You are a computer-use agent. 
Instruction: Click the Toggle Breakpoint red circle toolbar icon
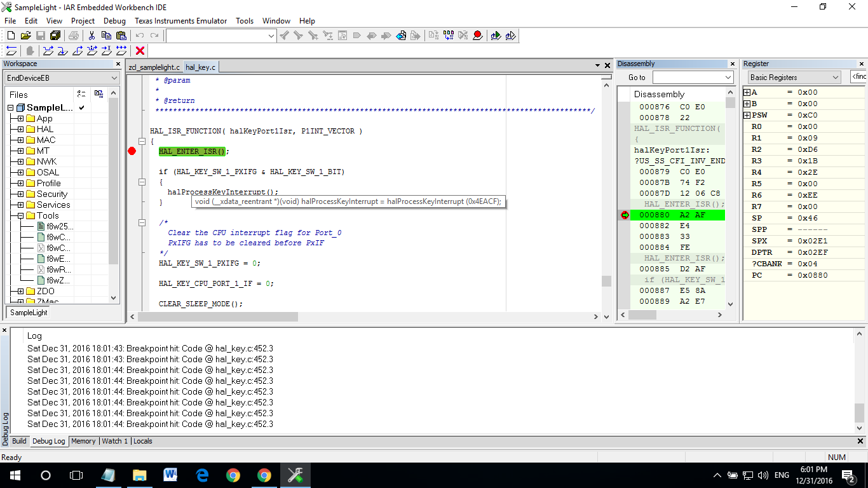pos(478,36)
